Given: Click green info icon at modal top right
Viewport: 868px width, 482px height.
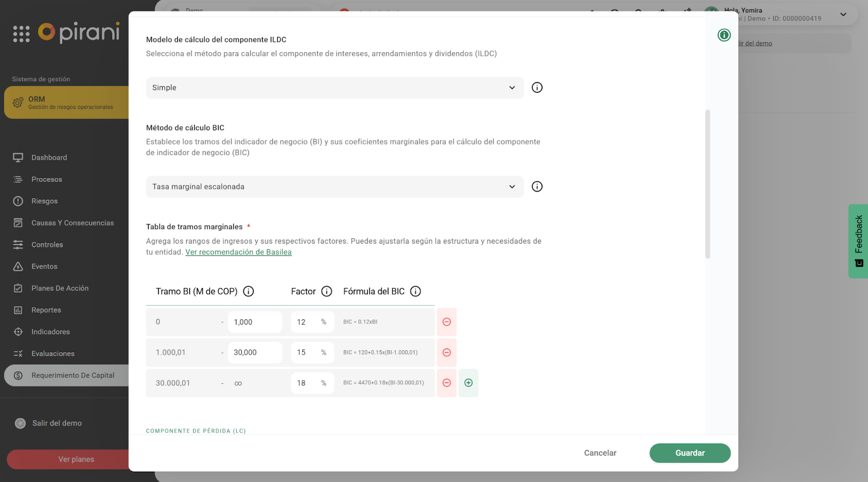Looking at the screenshot, I should (x=724, y=35).
